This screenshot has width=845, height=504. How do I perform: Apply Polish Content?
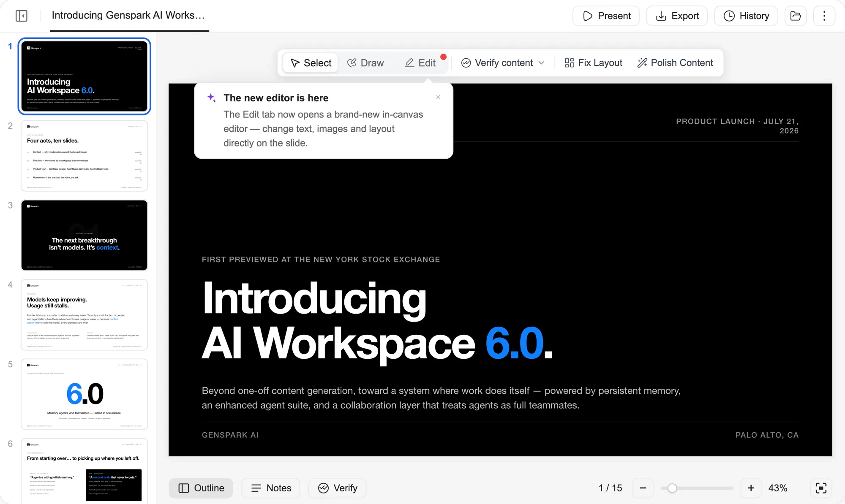click(675, 63)
